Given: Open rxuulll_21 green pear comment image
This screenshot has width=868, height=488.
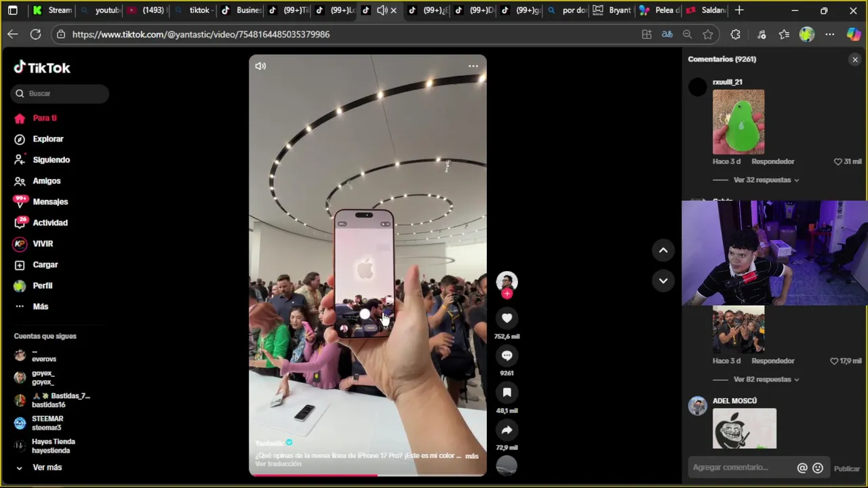Looking at the screenshot, I should point(738,122).
